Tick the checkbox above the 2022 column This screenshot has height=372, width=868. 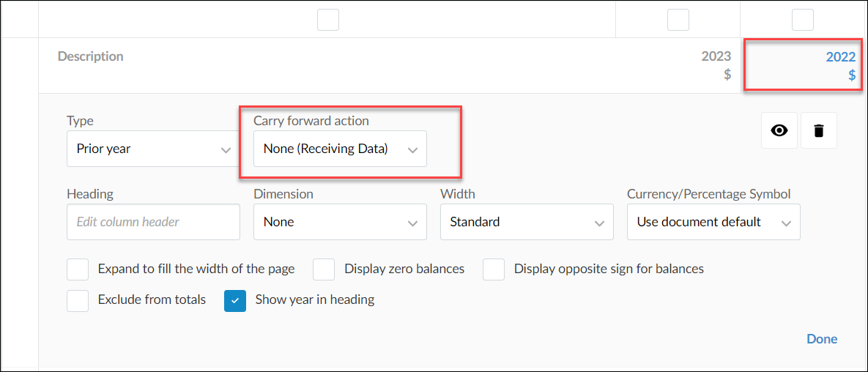point(803,20)
